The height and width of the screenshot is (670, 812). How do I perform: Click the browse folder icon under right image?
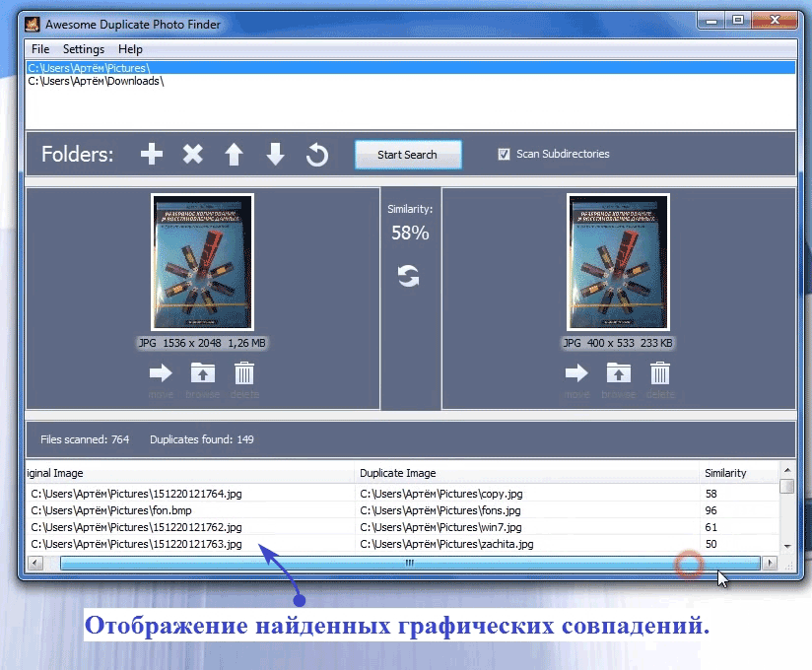pos(618,373)
